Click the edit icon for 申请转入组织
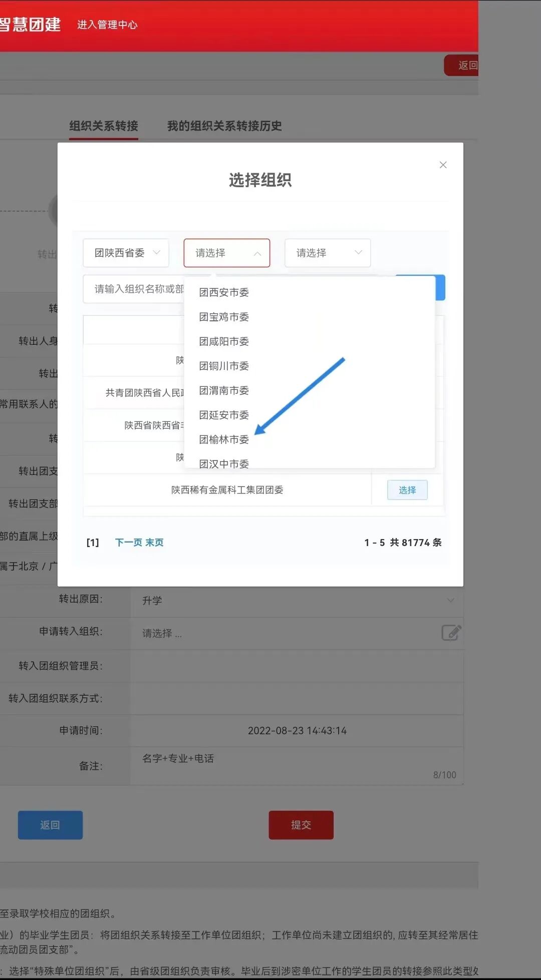Screen dimensions: 541x980 point(451,633)
